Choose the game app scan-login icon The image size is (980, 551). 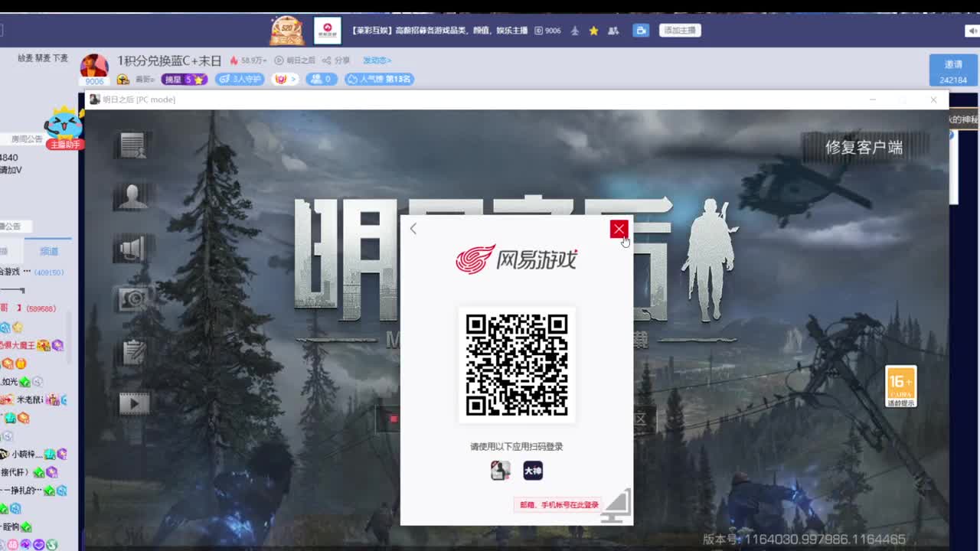(501, 471)
